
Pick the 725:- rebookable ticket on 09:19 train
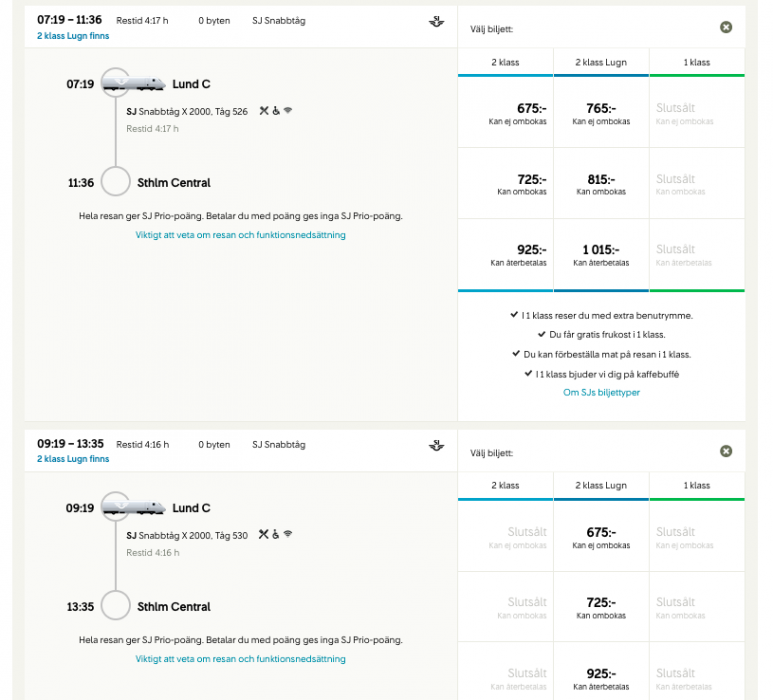click(x=601, y=608)
